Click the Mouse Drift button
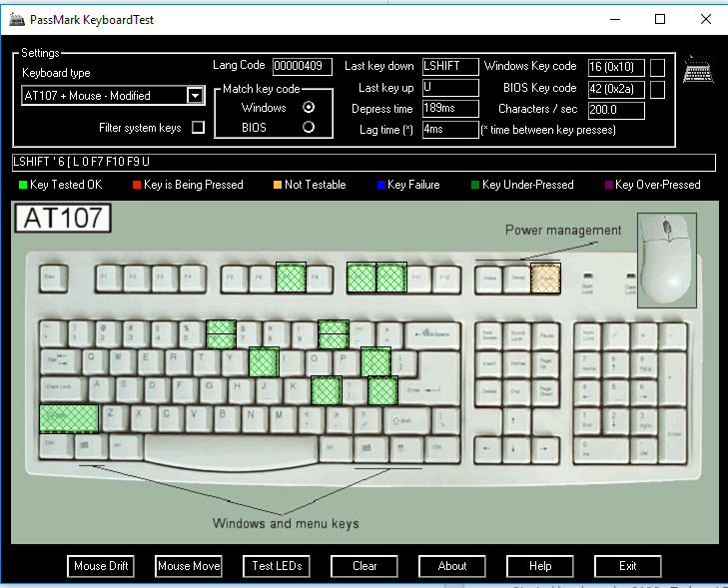The image size is (728, 588). coord(101,566)
